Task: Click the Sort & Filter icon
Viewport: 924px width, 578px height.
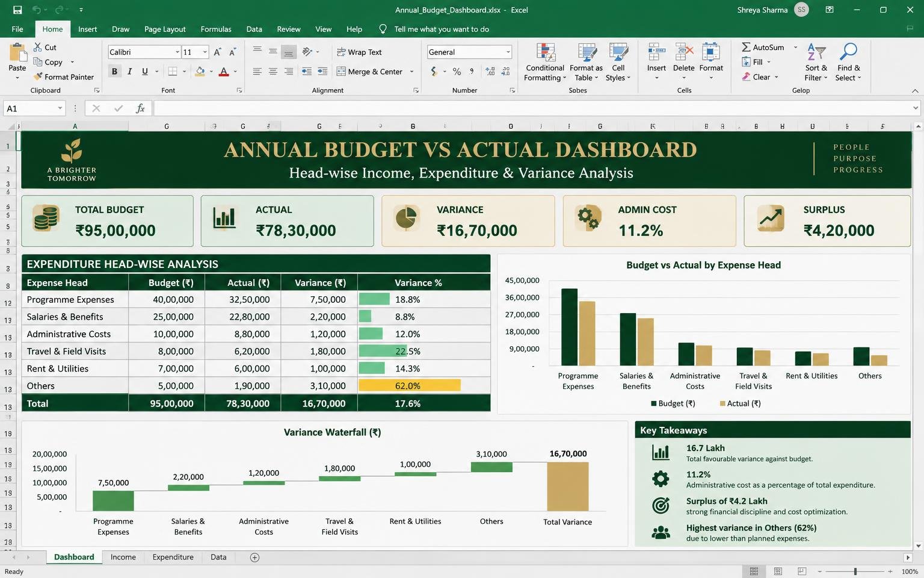Action: [816, 52]
